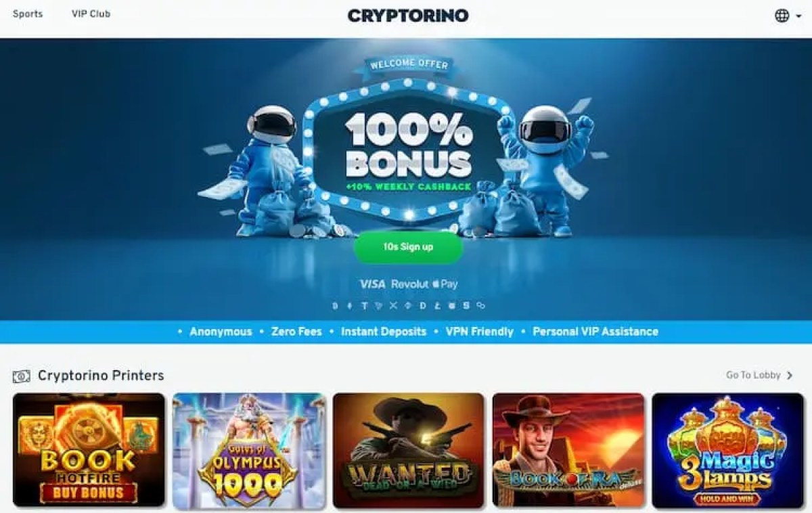Click the Litecoin crypto icon
Image resolution: width=812 pixels, height=513 pixels.
[x=438, y=306]
